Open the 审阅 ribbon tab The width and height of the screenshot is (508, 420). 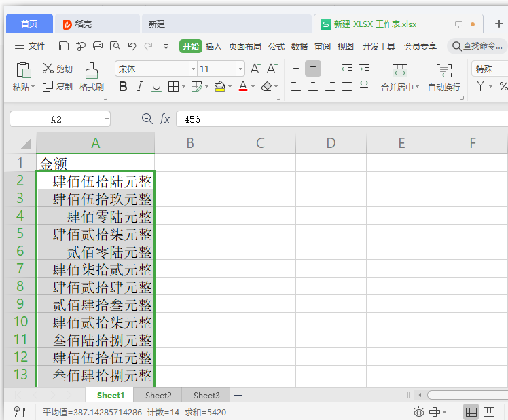point(323,46)
